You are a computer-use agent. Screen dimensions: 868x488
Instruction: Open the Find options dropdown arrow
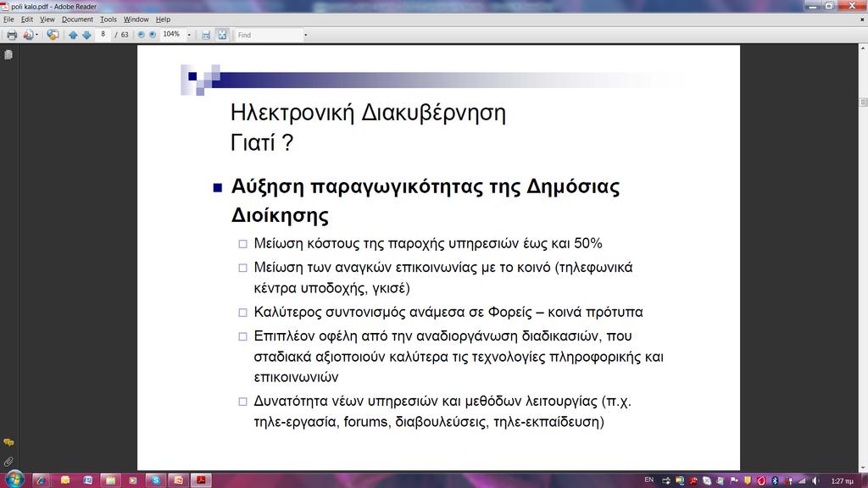[305, 35]
